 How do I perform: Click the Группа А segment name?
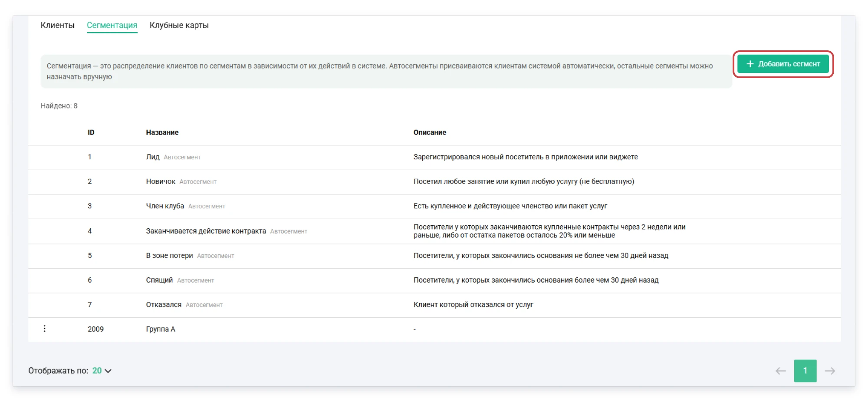160,329
